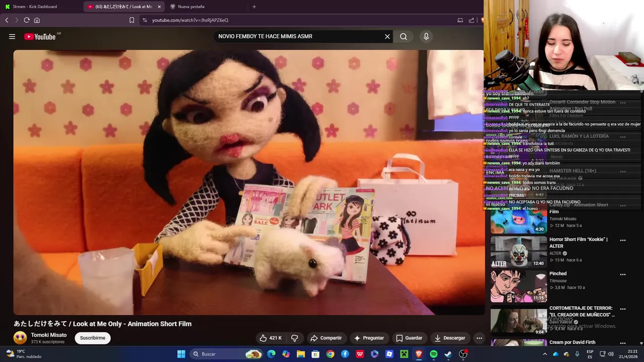Click the video title Look at Me Only
Screen dimensions: 644x362
103,324
